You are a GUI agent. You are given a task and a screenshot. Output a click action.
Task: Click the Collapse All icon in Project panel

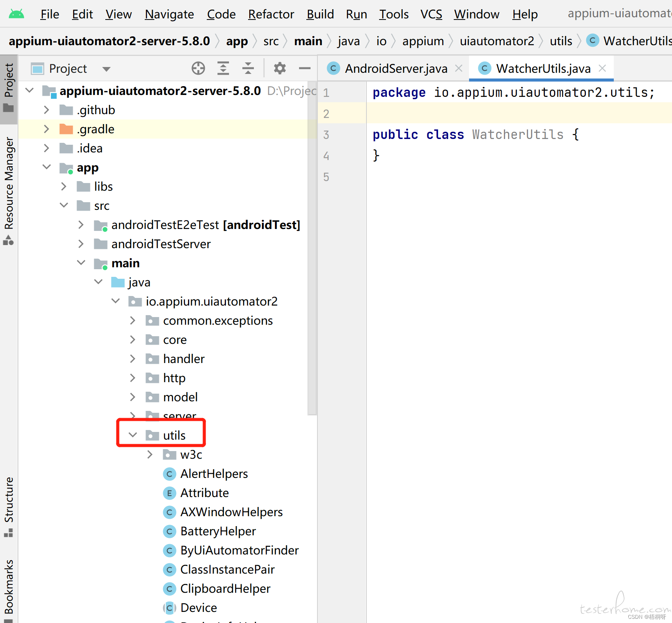click(x=248, y=69)
